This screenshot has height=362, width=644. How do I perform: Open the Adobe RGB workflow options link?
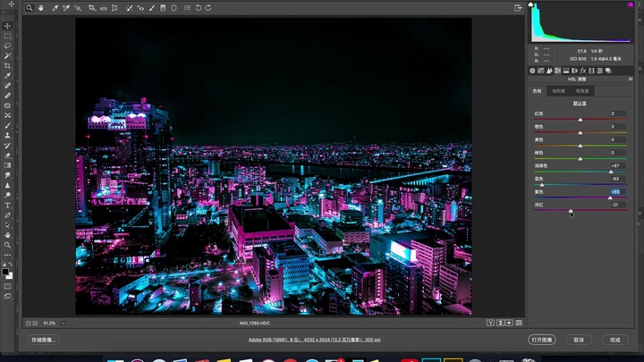coord(314,340)
